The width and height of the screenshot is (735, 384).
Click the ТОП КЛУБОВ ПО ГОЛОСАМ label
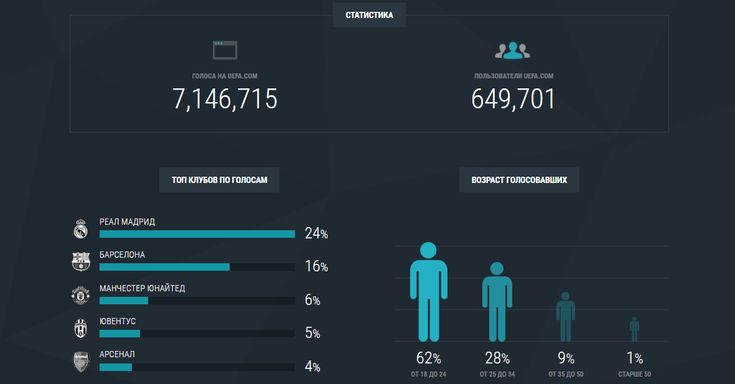click(219, 180)
